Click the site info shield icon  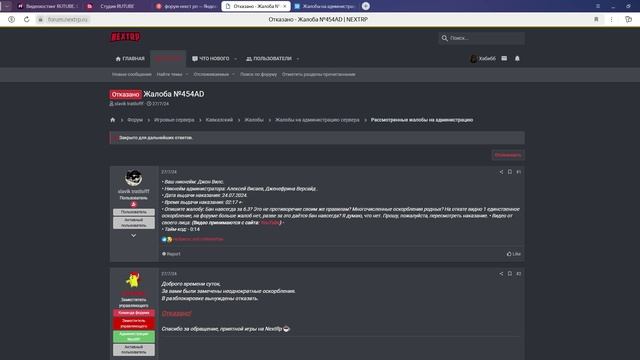pos(11,20)
